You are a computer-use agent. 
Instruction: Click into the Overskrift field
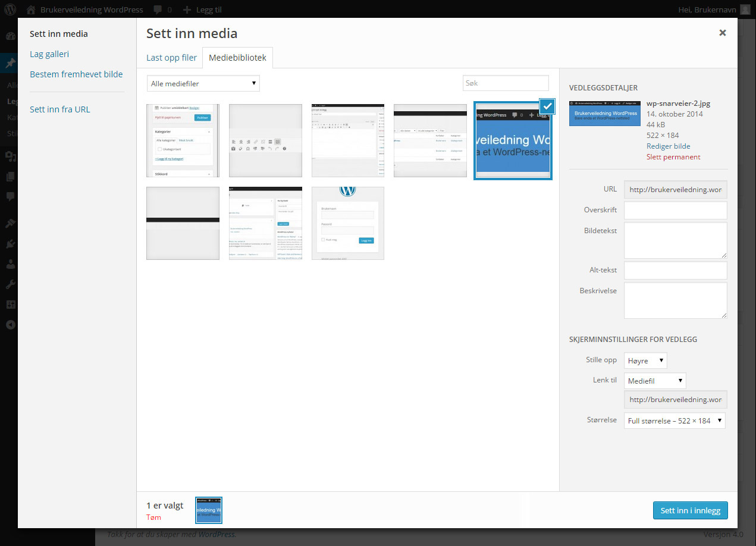[x=675, y=210]
